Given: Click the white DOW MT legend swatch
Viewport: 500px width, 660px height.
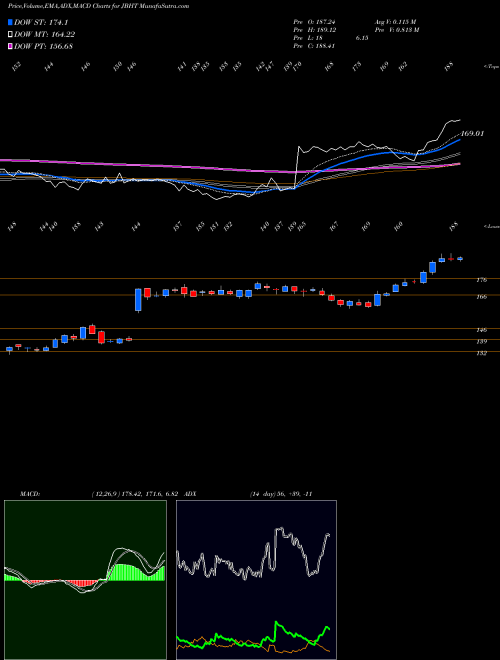Looking at the screenshot, I should pyautogui.click(x=11, y=34).
